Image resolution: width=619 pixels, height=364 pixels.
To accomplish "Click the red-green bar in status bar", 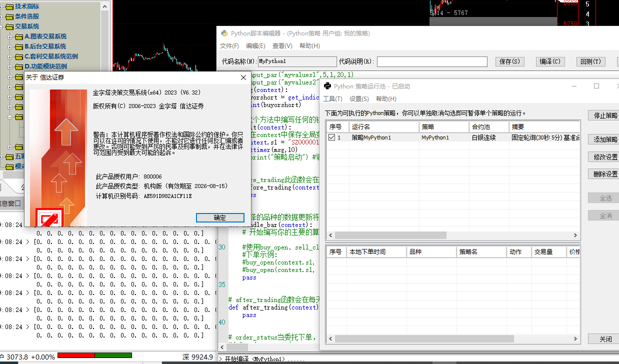I will (94, 355).
